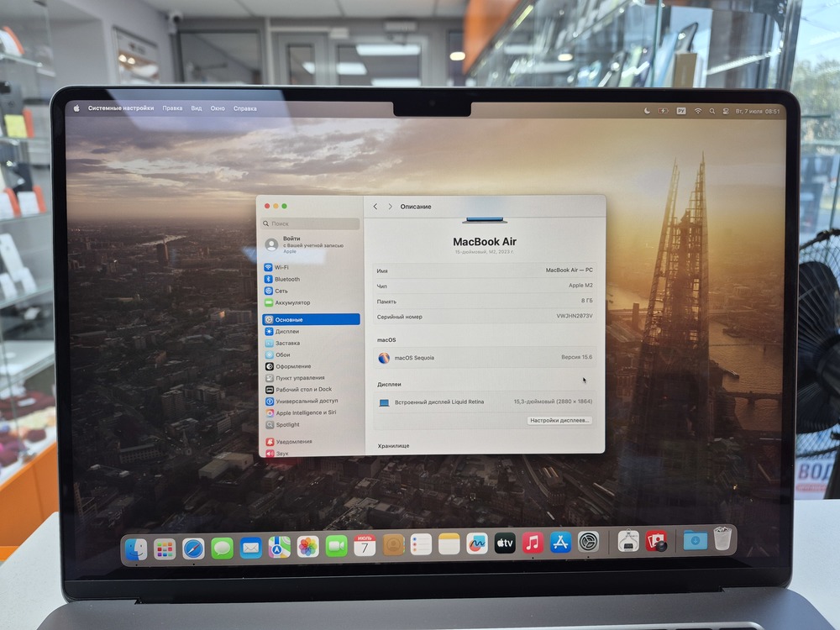
Task: Click the Встроенный дисплей Liquid Retina row
Action: pos(485,402)
